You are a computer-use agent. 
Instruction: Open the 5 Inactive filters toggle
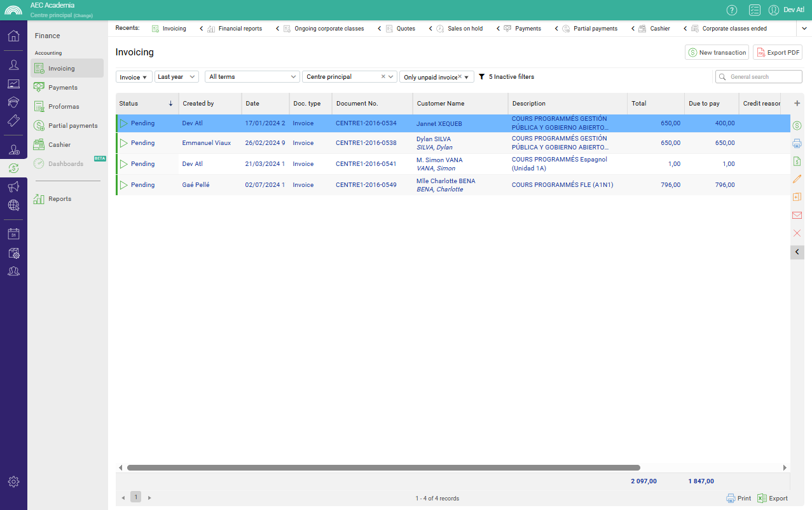tap(506, 77)
